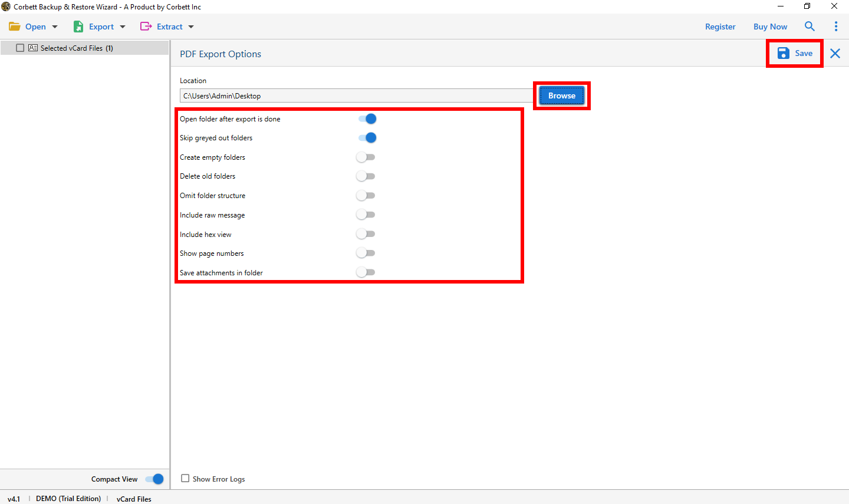
Task: Click the vCard contact card icon
Action: pos(33,48)
